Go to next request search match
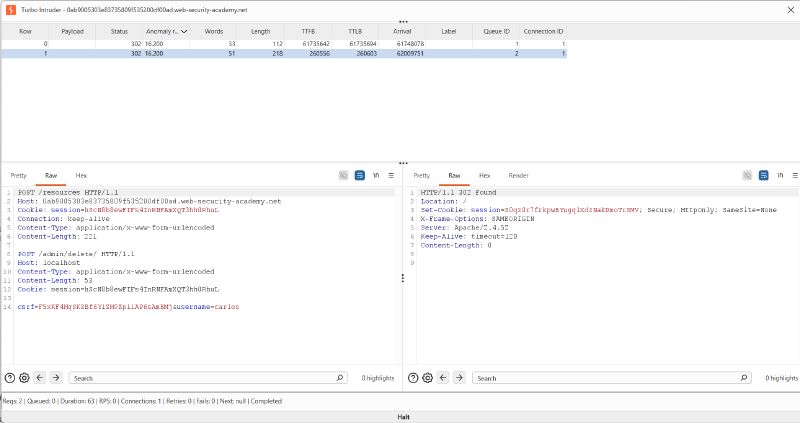This screenshot has height=423, width=800. click(56, 378)
